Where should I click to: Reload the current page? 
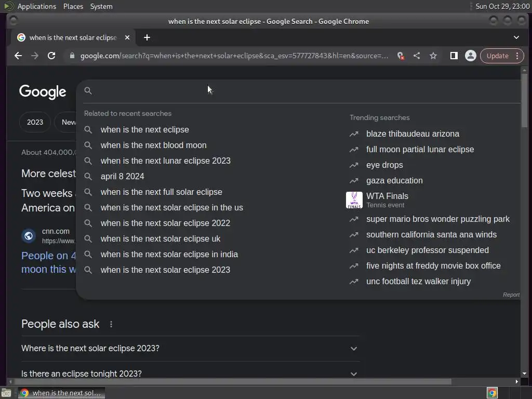click(51, 56)
